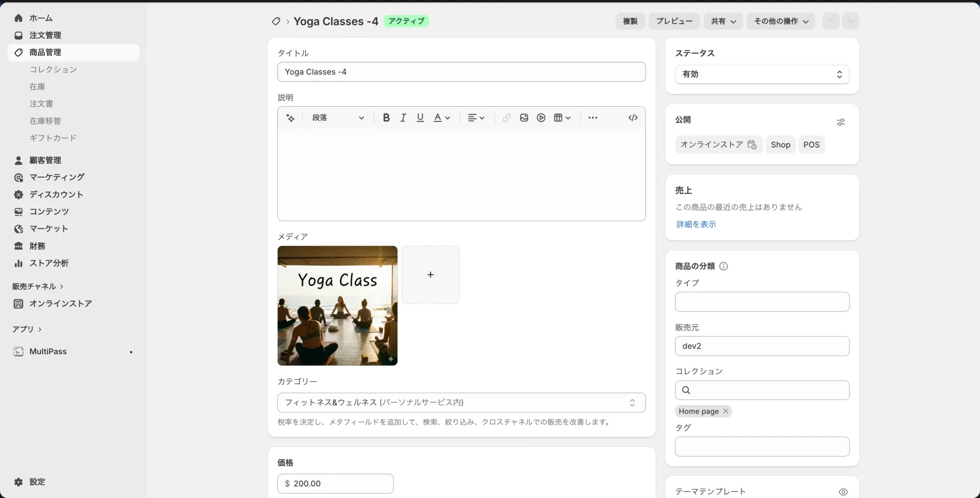Open 設定 settings at sidebar bottom
The image size is (980, 498).
73,482
